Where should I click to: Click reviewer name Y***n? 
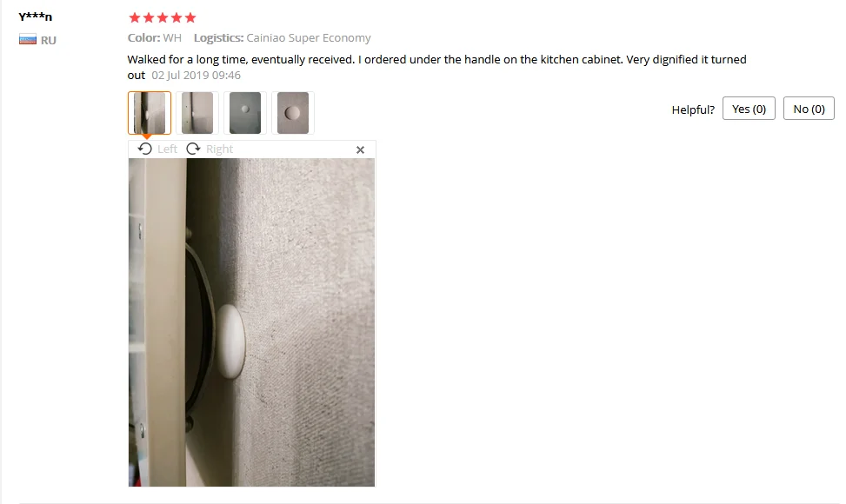[x=35, y=17]
